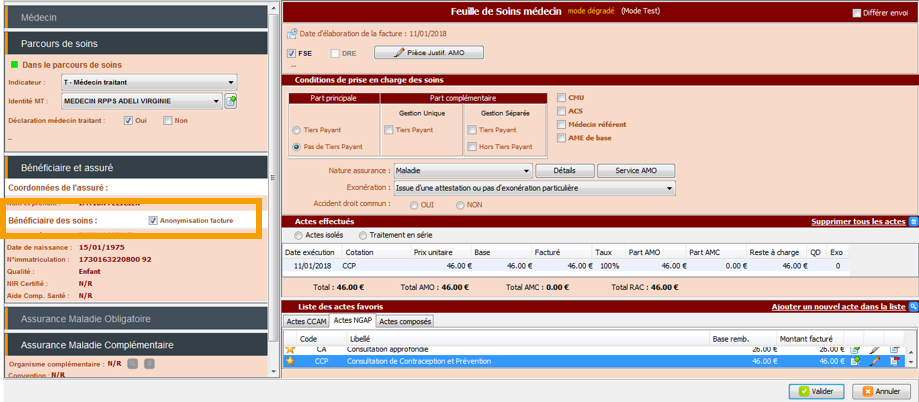Tick the CMU checkbox
The height and width of the screenshot is (402, 919).
pyautogui.click(x=561, y=97)
